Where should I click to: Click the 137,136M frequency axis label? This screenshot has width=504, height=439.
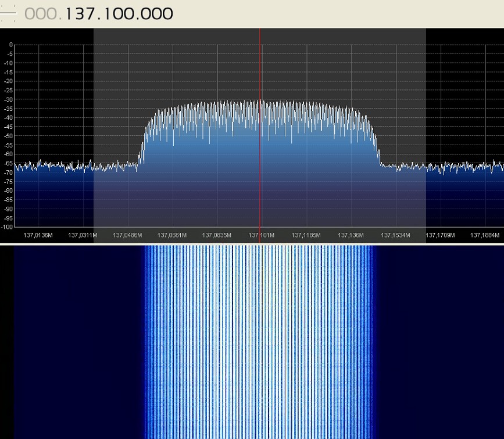351,235
